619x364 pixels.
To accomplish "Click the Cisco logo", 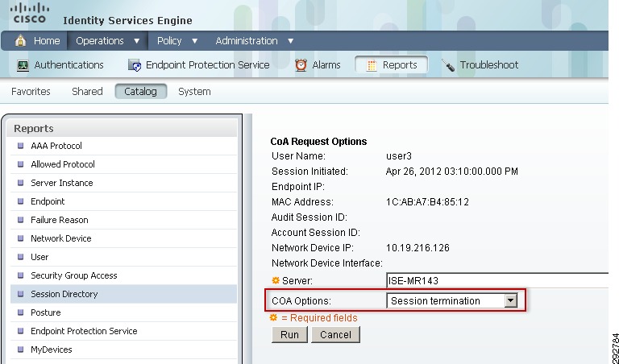I will point(30,13).
